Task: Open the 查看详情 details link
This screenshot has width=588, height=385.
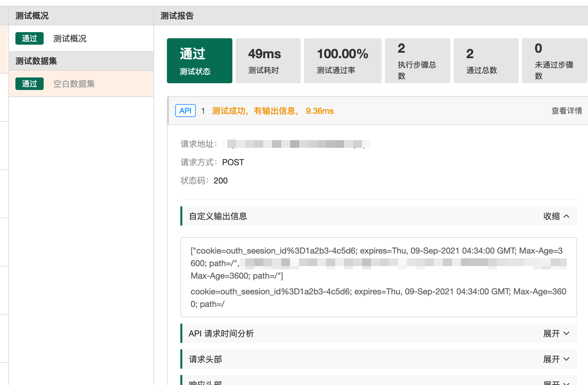Action: click(566, 111)
